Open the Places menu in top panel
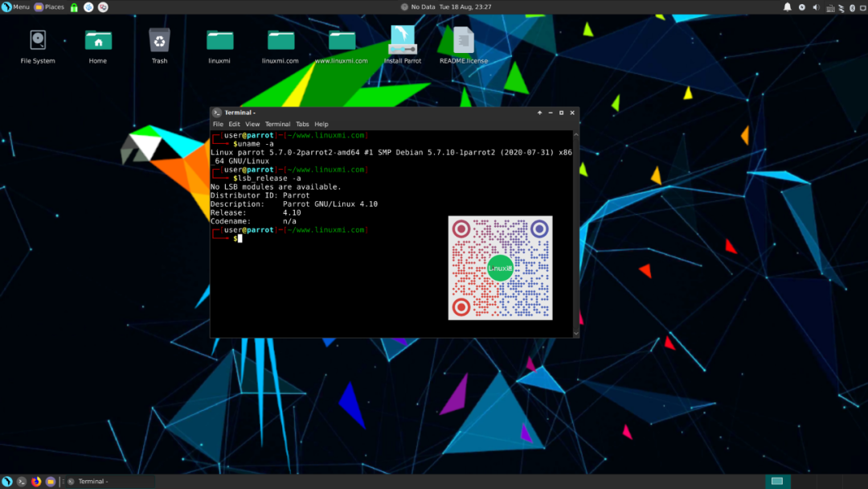Viewport: 868px width, 489px height. pyautogui.click(x=49, y=7)
